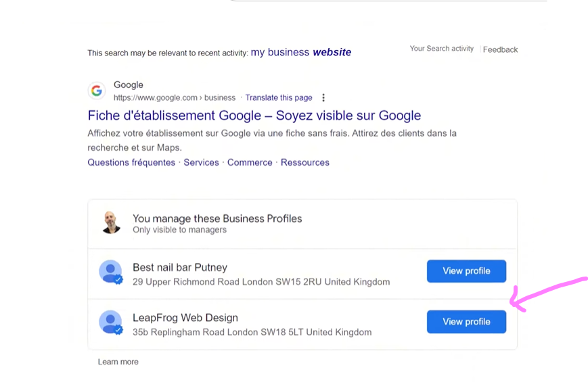Open Your Search activity
This screenshot has width=588, height=382.
tap(441, 49)
